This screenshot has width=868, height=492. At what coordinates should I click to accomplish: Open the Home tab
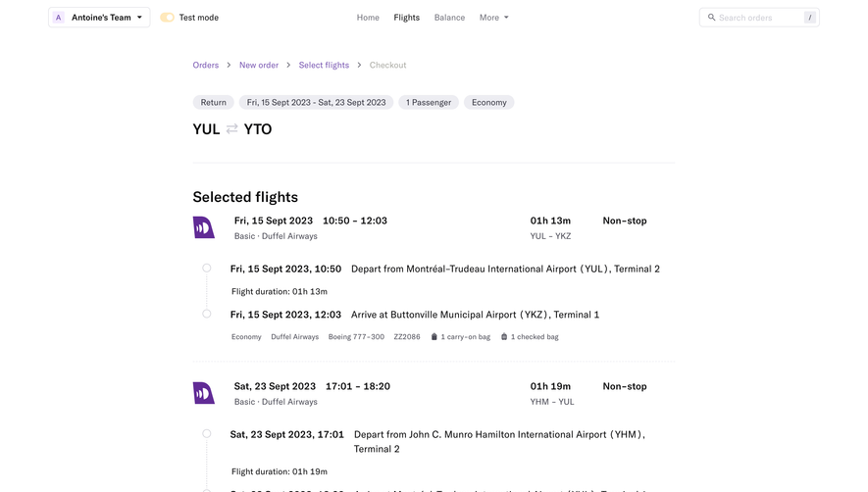[368, 18]
